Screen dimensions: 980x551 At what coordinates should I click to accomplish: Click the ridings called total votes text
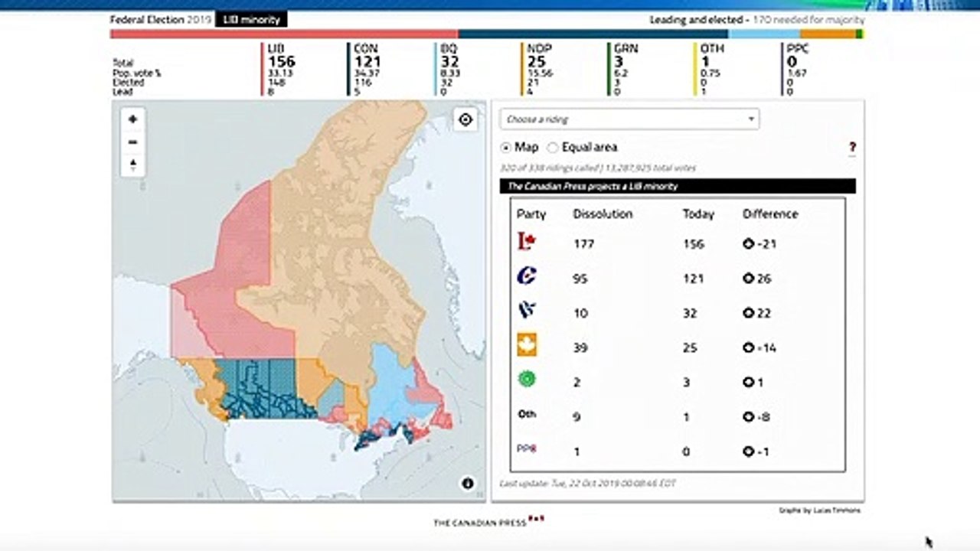pos(598,168)
